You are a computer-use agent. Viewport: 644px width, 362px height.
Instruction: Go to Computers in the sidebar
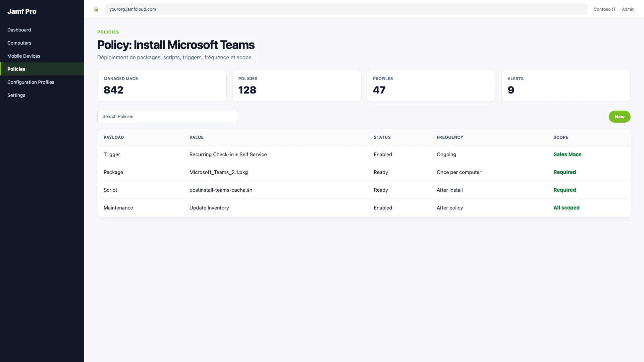[x=42, y=43]
